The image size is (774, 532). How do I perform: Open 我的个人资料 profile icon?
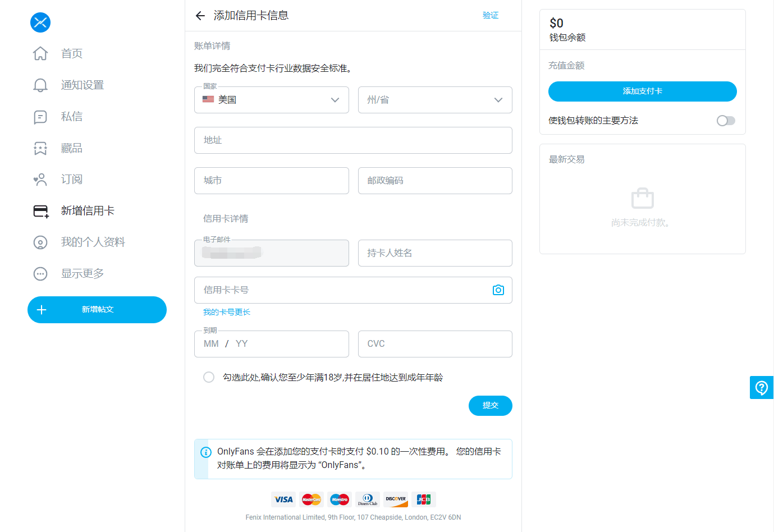click(40, 242)
